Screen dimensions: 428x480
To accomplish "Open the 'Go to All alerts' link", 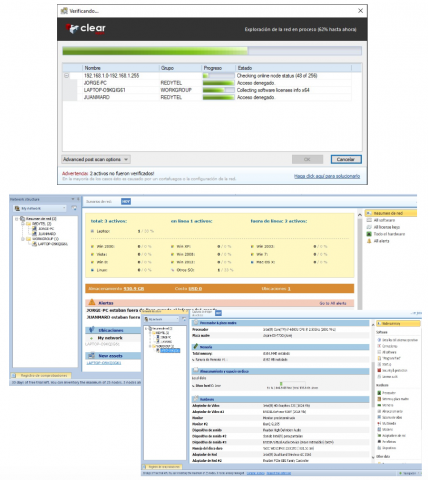I will [x=333, y=303].
